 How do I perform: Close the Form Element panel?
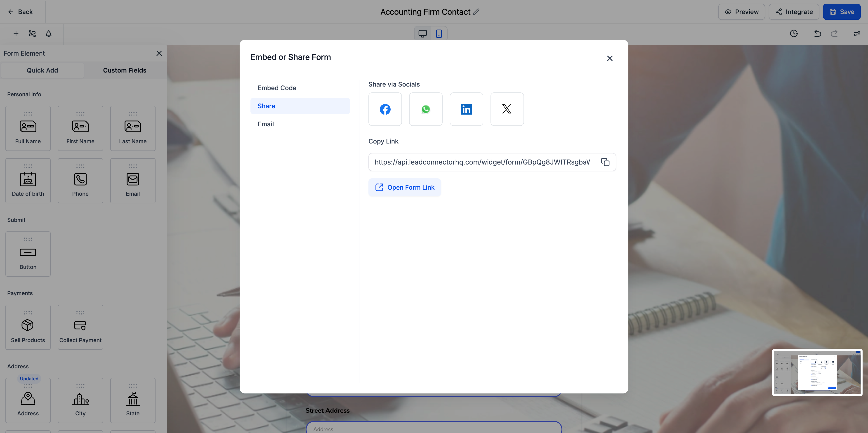(159, 53)
